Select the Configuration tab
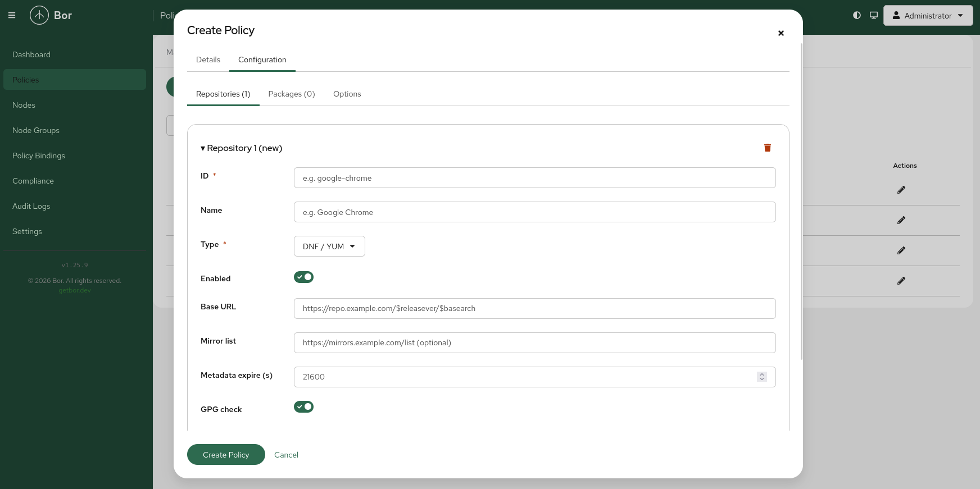 (262, 60)
